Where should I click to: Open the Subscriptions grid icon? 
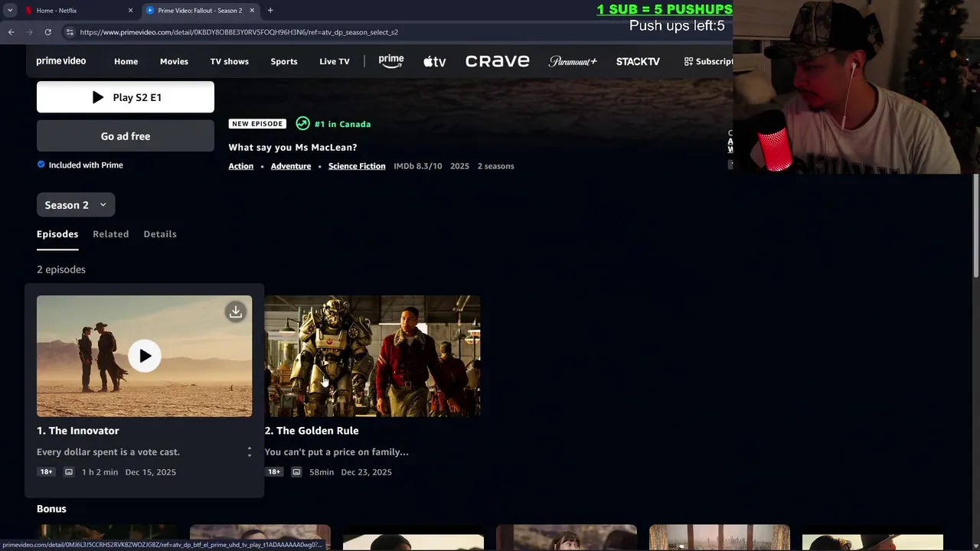tap(688, 61)
